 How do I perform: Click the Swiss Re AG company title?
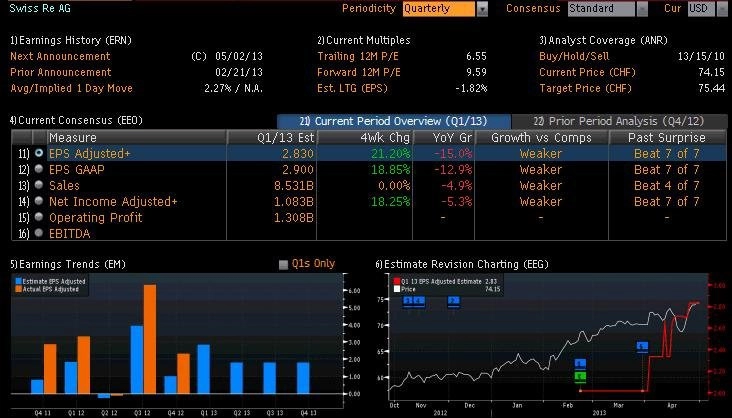[x=40, y=8]
